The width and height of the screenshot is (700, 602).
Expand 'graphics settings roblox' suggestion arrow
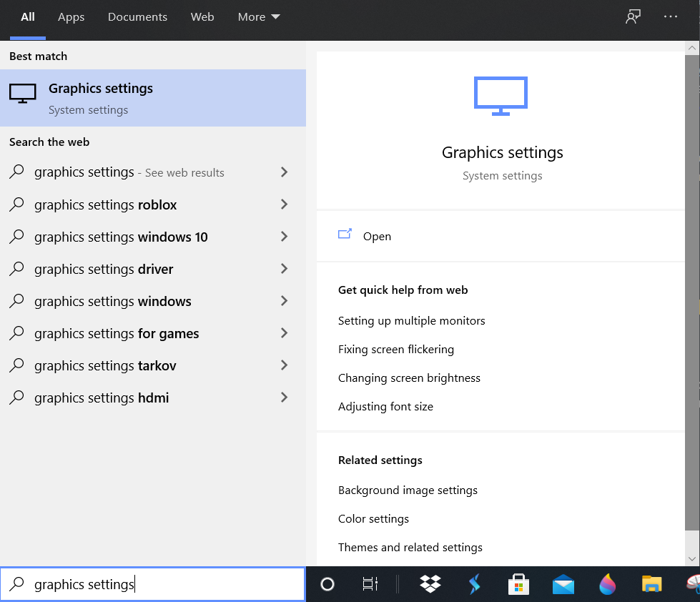point(284,204)
